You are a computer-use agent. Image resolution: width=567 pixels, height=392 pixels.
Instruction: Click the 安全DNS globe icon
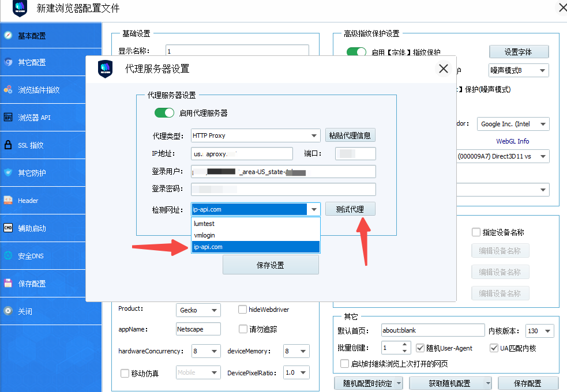8,256
